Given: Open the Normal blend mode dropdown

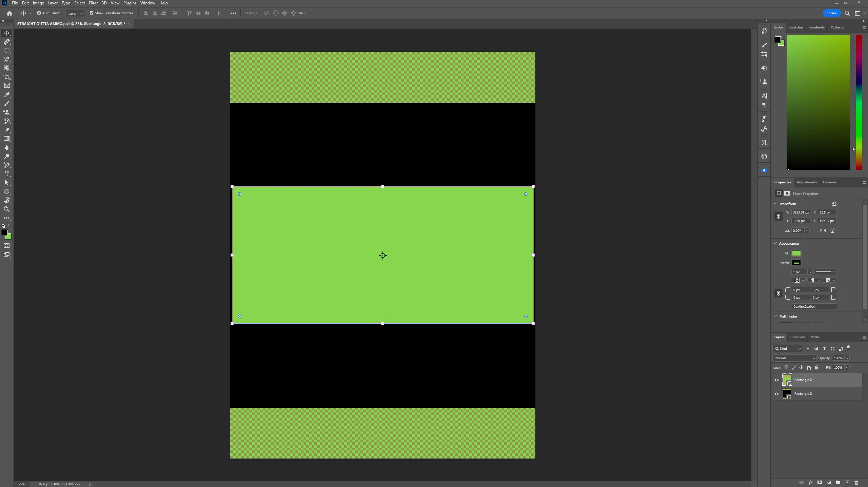Looking at the screenshot, I should pyautogui.click(x=794, y=358).
